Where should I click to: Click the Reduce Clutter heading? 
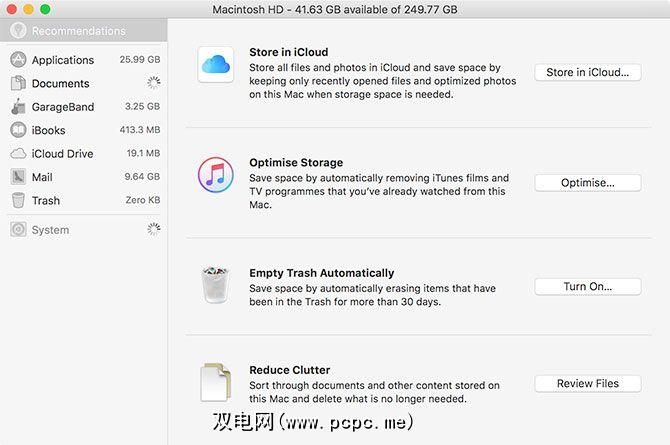coord(290,370)
